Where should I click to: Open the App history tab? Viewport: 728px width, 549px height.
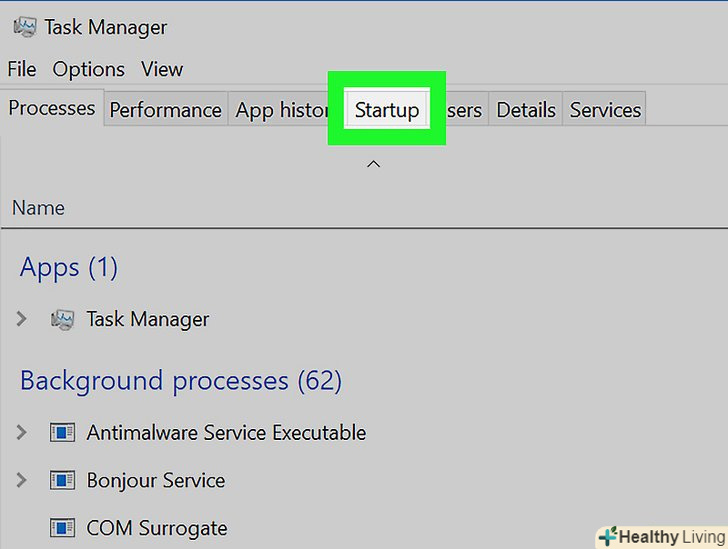click(x=282, y=110)
